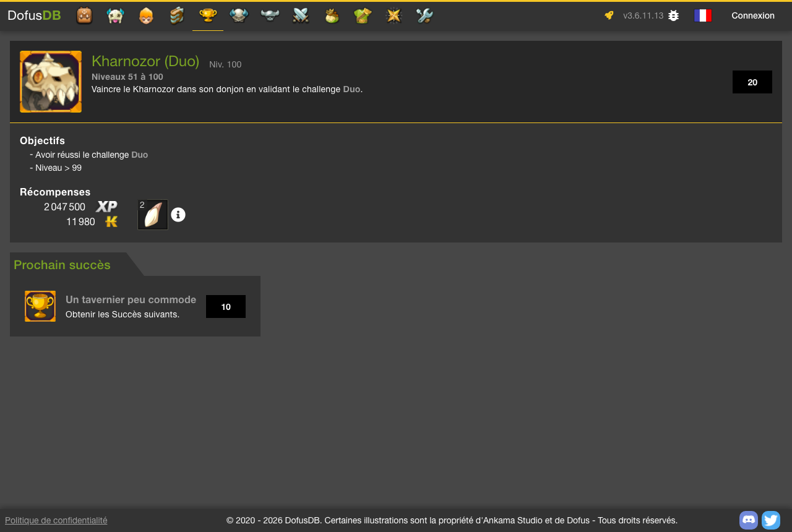This screenshot has width=792, height=532.
Task: Click the 20 points badge
Action: [752, 82]
